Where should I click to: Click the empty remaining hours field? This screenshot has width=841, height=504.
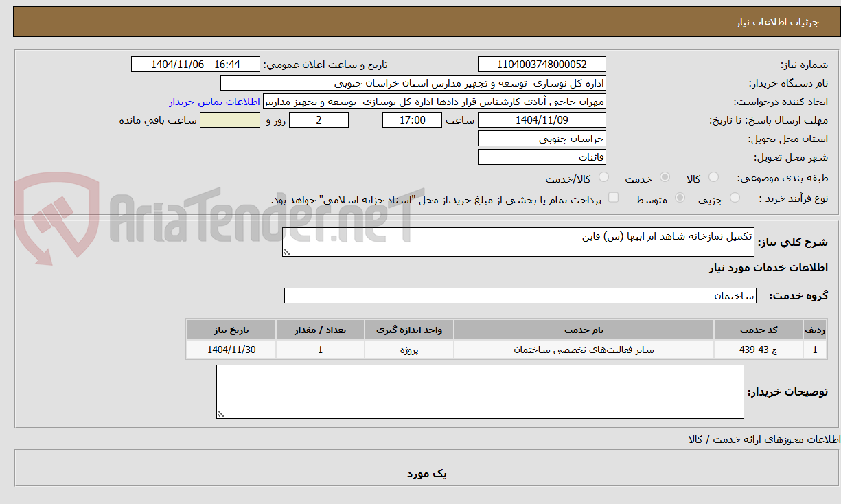pyautogui.click(x=230, y=120)
